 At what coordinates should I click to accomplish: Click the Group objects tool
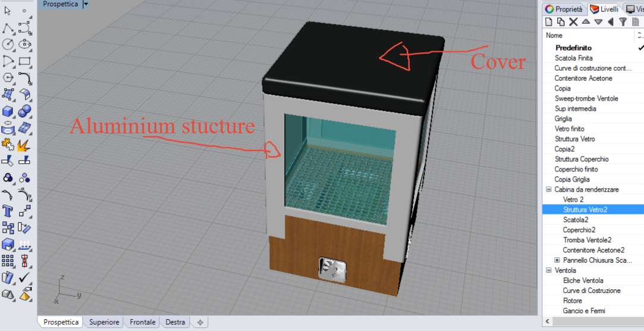pyautogui.click(x=8, y=177)
